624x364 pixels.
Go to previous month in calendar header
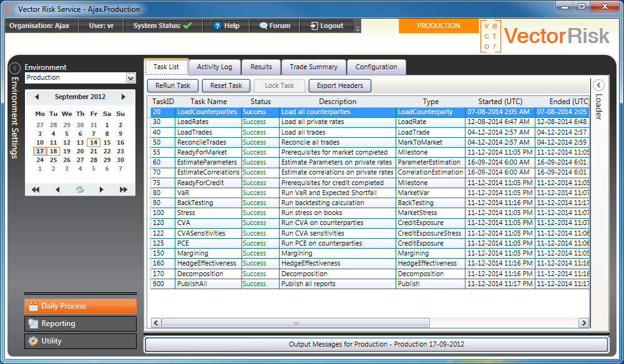[x=37, y=97]
